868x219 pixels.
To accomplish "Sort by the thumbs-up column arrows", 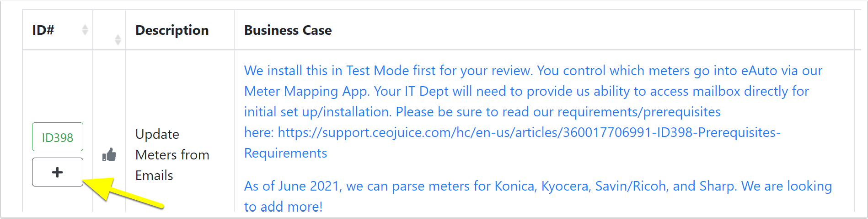I will point(118,40).
